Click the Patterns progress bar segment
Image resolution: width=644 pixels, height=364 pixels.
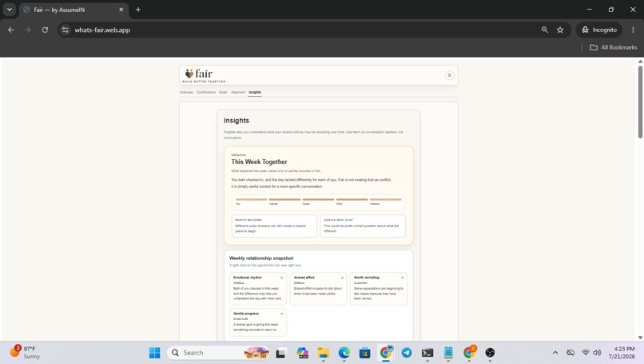[386, 201]
